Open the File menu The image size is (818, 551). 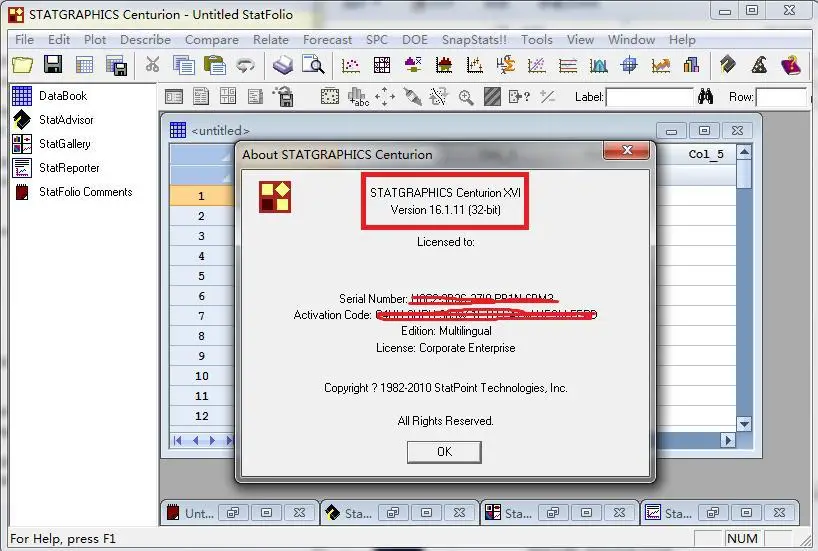coord(24,40)
